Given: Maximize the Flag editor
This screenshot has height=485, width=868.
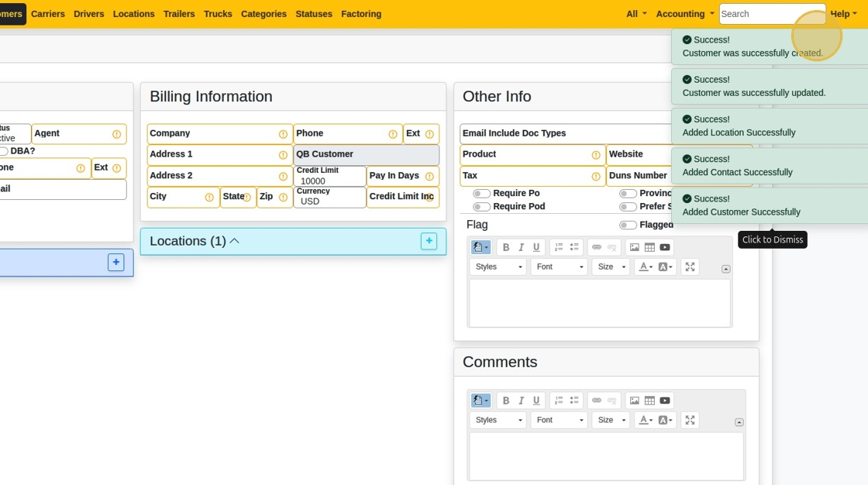Looking at the screenshot, I should click(x=690, y=267).
